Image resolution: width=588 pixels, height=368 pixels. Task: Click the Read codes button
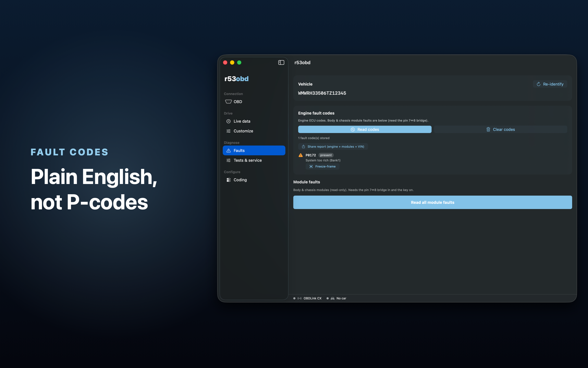click(x=365, y=129)
